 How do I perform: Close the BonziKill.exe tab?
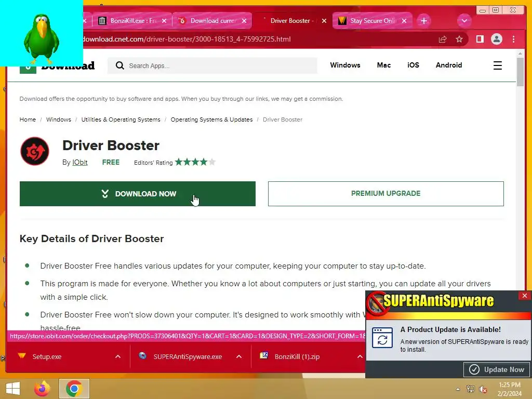click(x=164, y=21)
